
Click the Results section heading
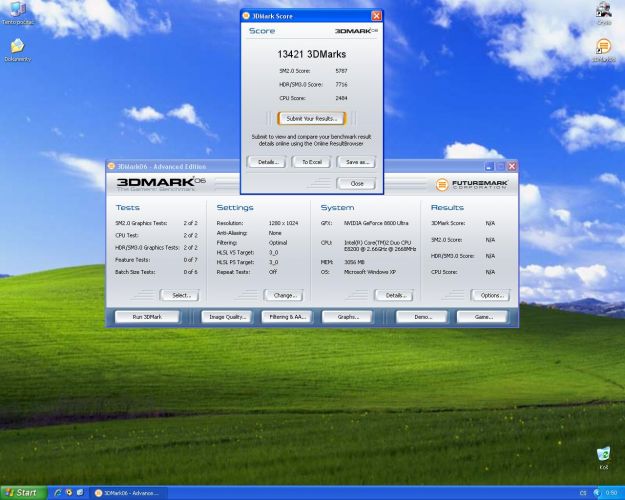click(447, 208)
